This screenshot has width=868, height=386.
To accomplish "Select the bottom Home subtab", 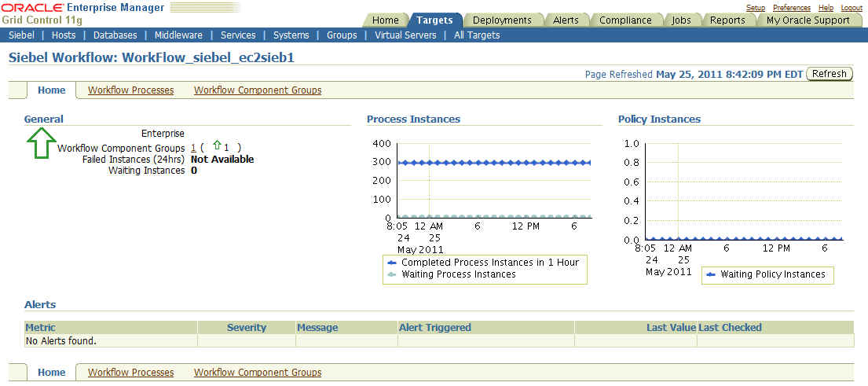I will (x=52, y=372).
